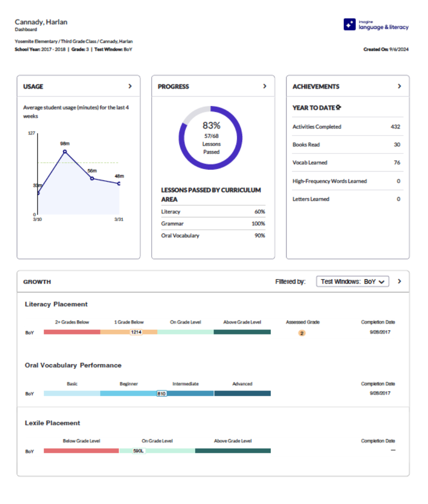Click the Books Read 30 row
Screen dimensions: 428x504
point(348,145)
